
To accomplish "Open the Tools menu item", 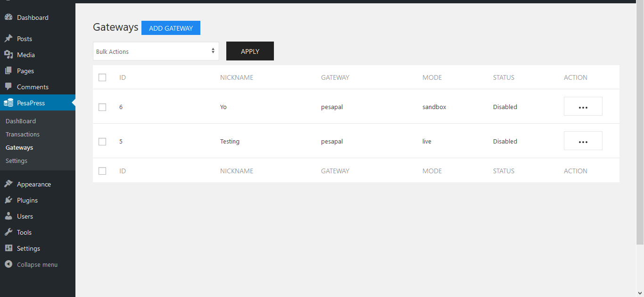I will pyautogui.click(x=38, y=232).
